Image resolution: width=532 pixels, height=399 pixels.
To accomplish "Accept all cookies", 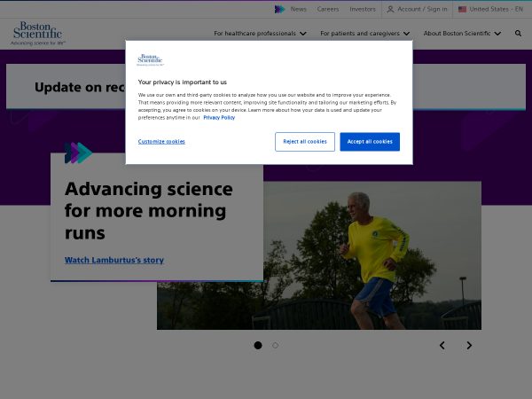I will tap(370, 142).
